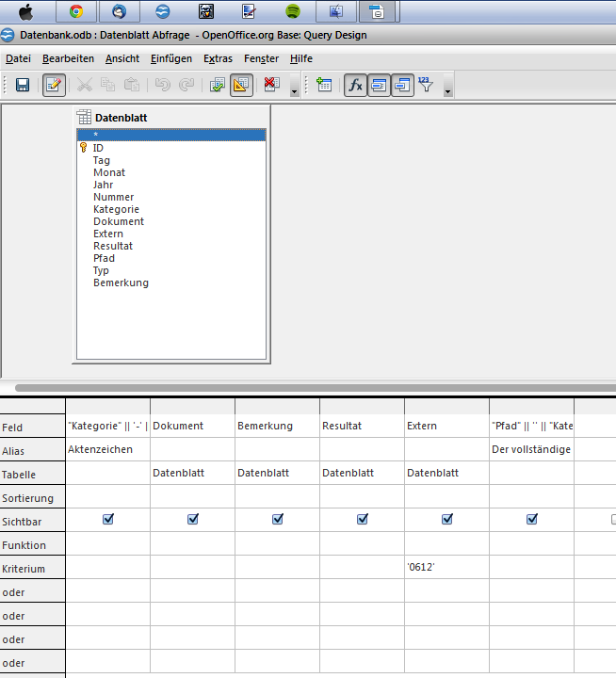The width and height of the screenshot is (616, 678).
Task: Click the Clear Query icon
Action: (271, 85)
